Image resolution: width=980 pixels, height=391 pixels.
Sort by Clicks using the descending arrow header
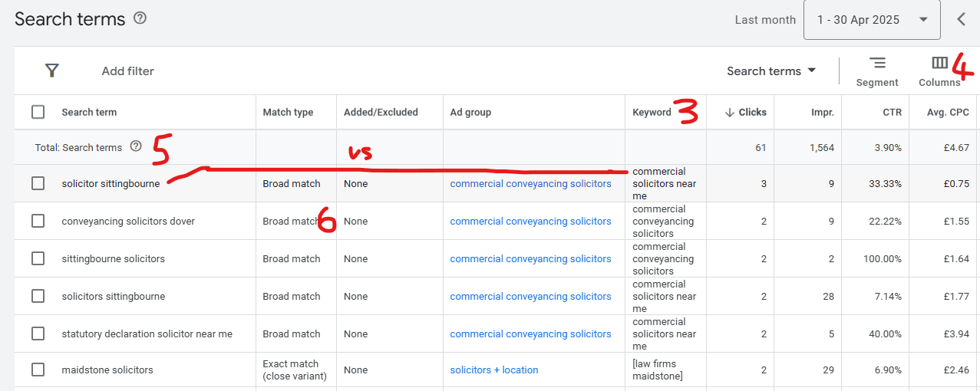click(745, 112)
